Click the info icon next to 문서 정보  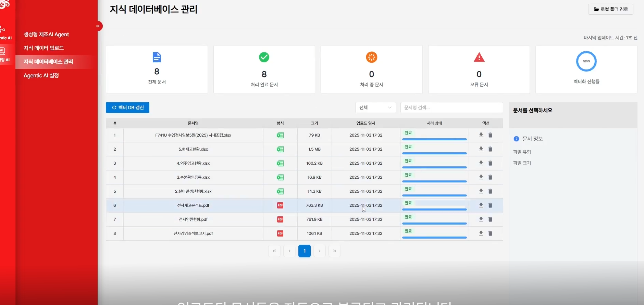click(x=516, y=139)
